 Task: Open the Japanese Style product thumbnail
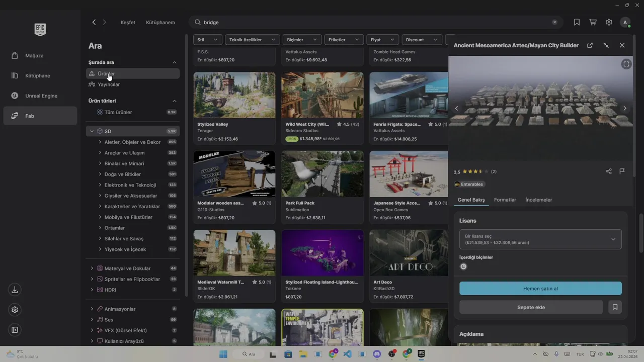pos(409,174)
